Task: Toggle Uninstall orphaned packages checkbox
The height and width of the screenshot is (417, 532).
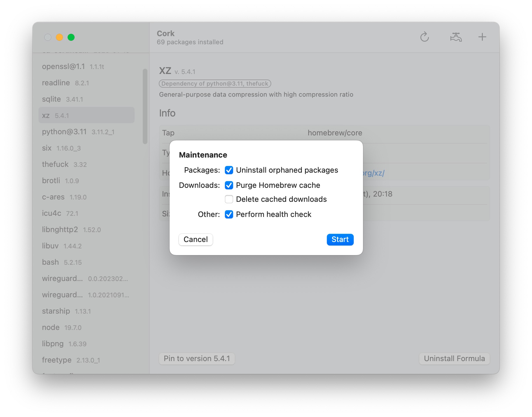Action: point(229,170)
